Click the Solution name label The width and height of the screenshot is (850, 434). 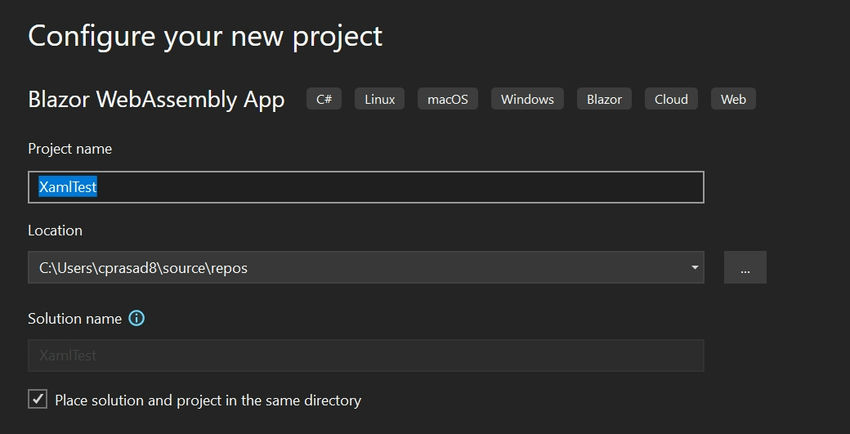[75, 319]
